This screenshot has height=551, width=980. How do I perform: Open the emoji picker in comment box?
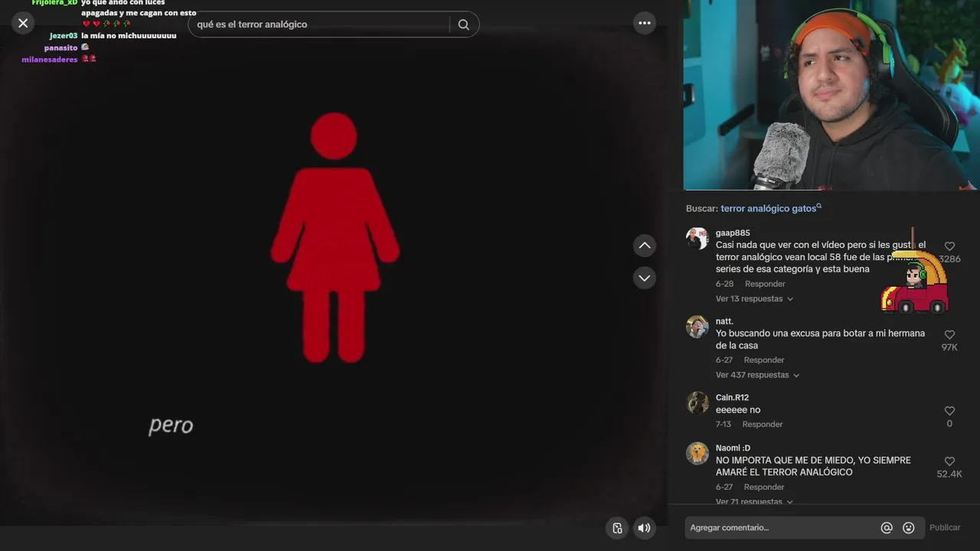coord(909,527)
